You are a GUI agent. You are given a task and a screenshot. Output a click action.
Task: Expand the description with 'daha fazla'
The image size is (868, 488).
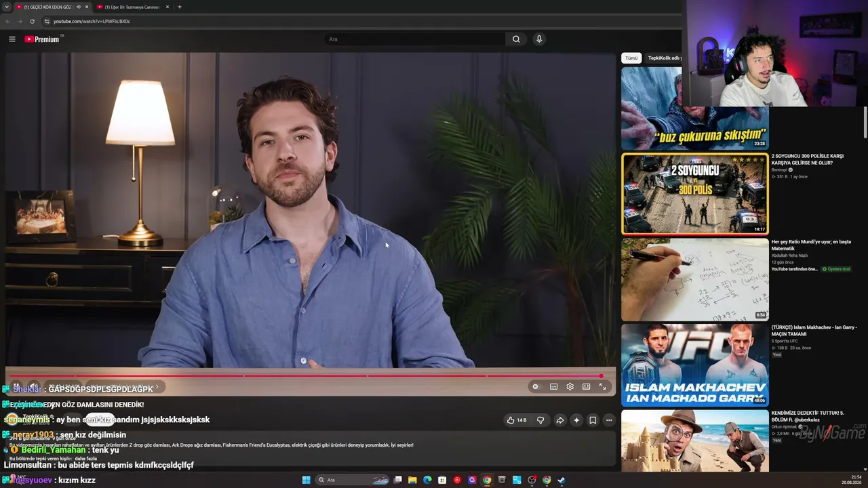[86, 459]
